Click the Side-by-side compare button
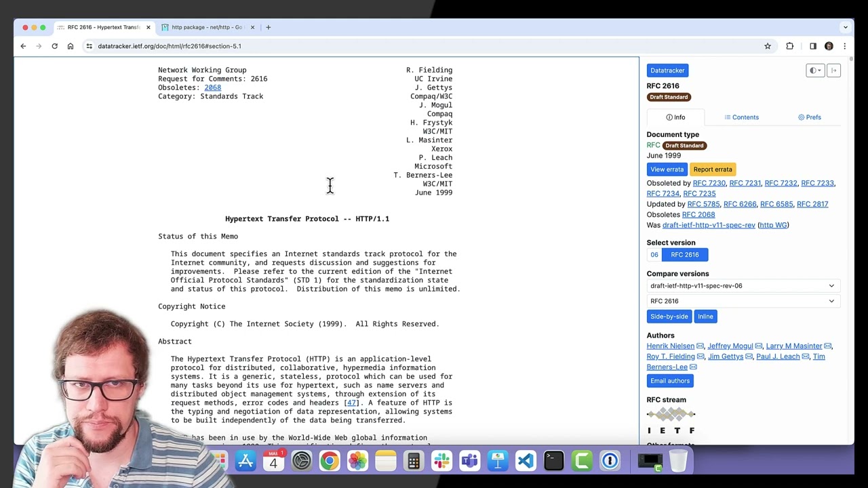This screenshot has height=488, width=868. 669,317
